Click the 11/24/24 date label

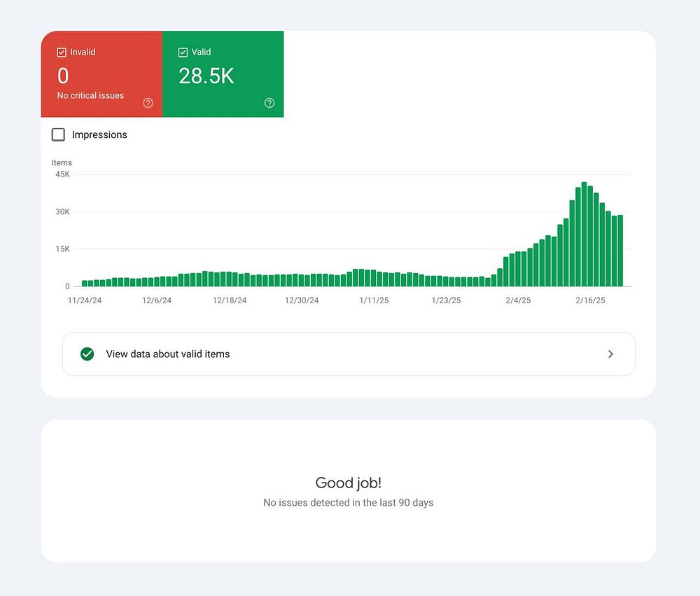click(85, 300)
